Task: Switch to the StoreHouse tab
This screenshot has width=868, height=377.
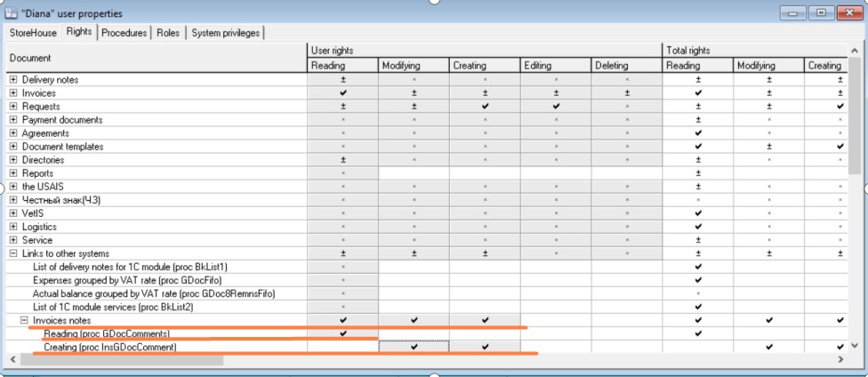Action: pos(33,33)
